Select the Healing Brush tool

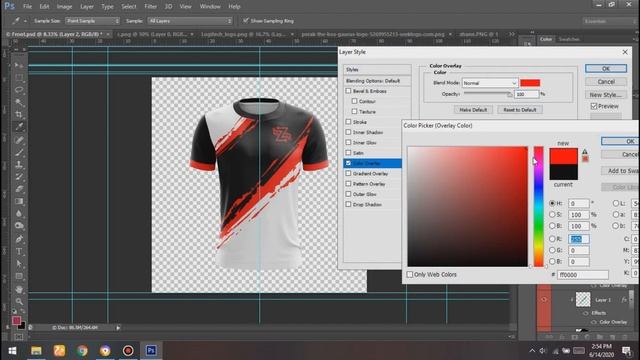click(19, 140)
